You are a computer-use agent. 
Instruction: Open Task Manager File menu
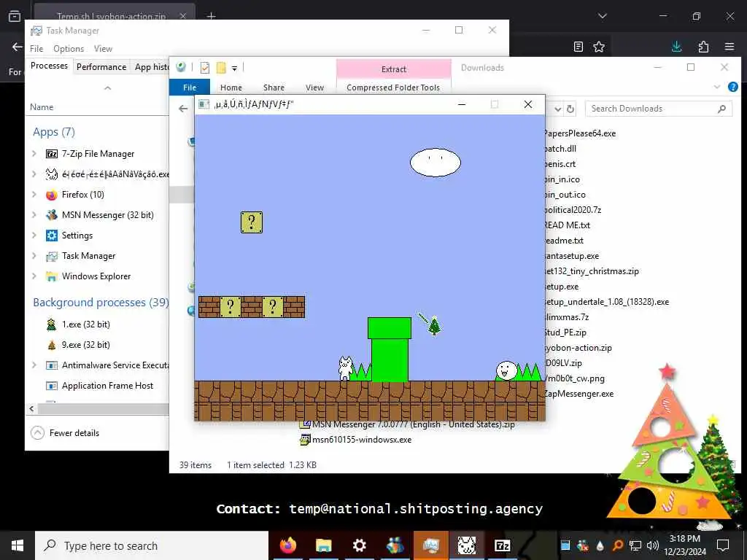[x=36, y=49]
